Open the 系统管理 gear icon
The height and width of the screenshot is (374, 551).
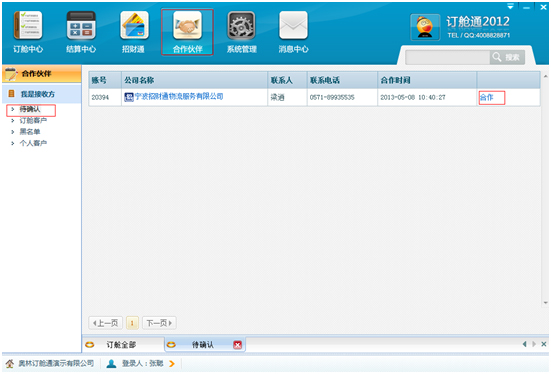point(241,25)
